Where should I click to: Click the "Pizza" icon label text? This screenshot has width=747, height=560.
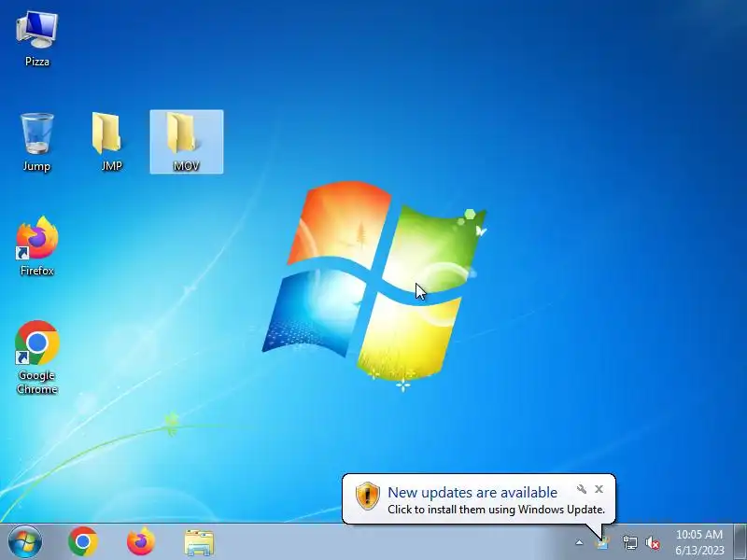point(37,62)
